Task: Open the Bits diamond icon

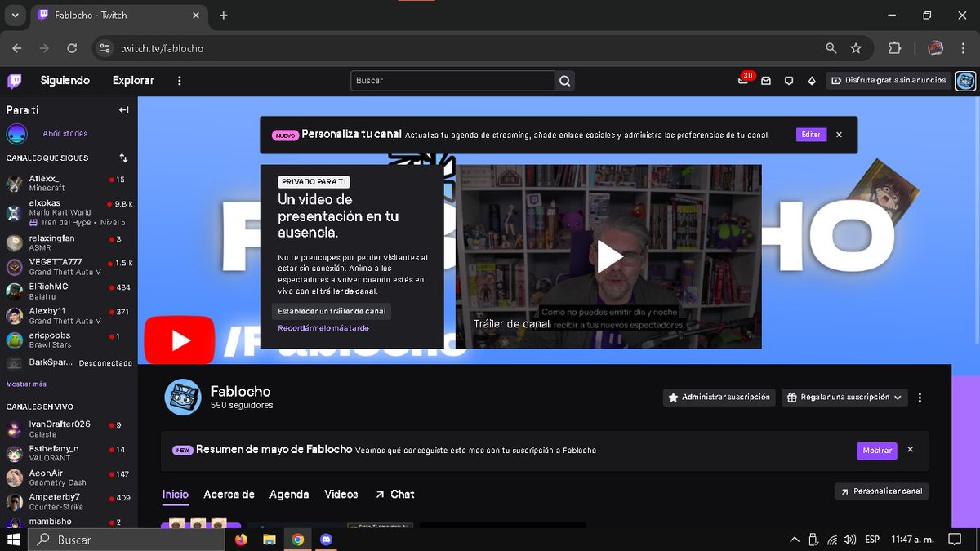Action: (x=812, y=81)
